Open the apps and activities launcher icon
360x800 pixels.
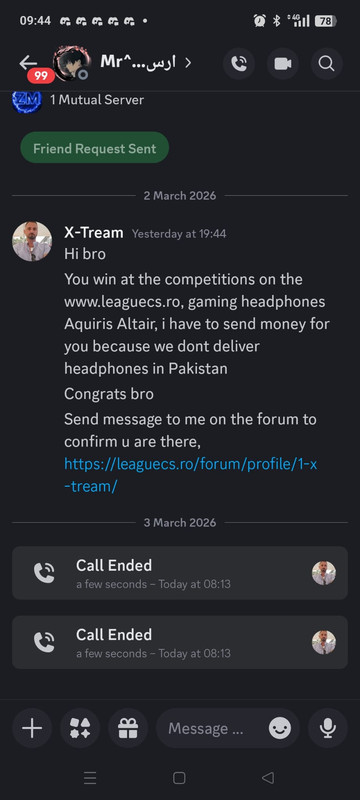tap(80, 728)
